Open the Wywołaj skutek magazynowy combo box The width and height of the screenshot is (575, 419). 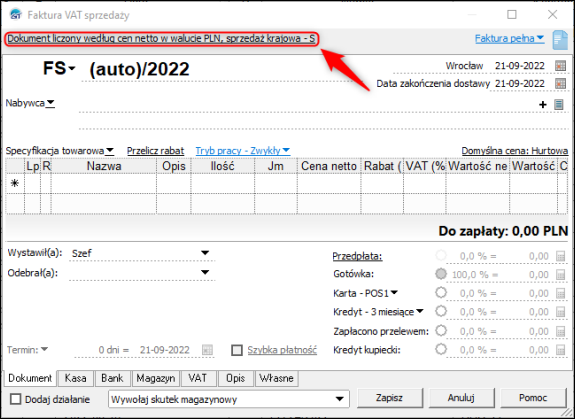[229, 399]
